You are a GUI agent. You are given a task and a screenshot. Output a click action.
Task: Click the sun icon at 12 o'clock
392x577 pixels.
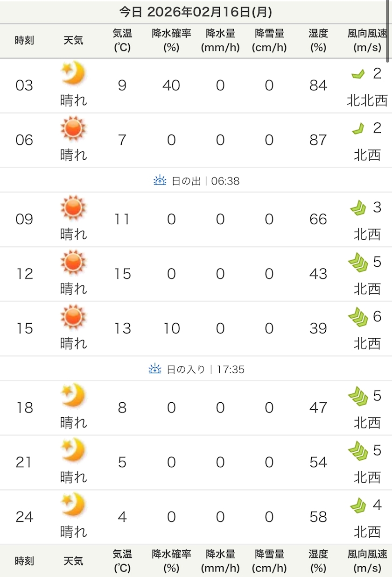pyautogui.click(x=73, y=262)
